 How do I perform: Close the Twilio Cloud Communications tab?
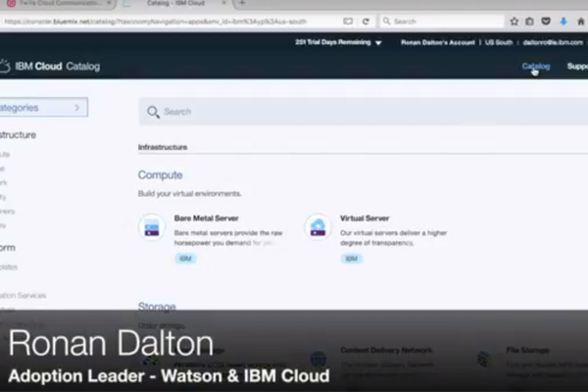click(109, 3)
